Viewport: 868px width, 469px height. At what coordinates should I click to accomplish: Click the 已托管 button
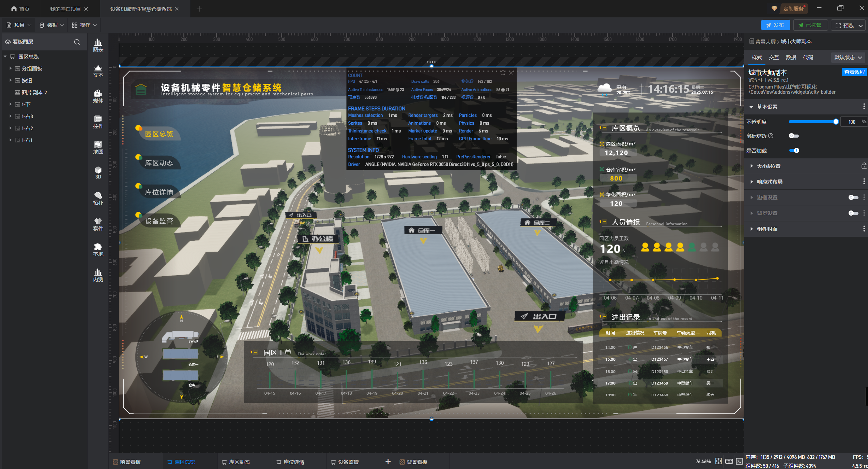(810, 25)
